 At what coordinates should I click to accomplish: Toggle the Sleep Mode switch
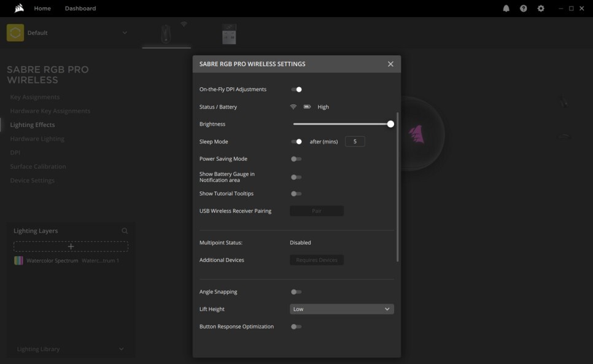[296, 141]
